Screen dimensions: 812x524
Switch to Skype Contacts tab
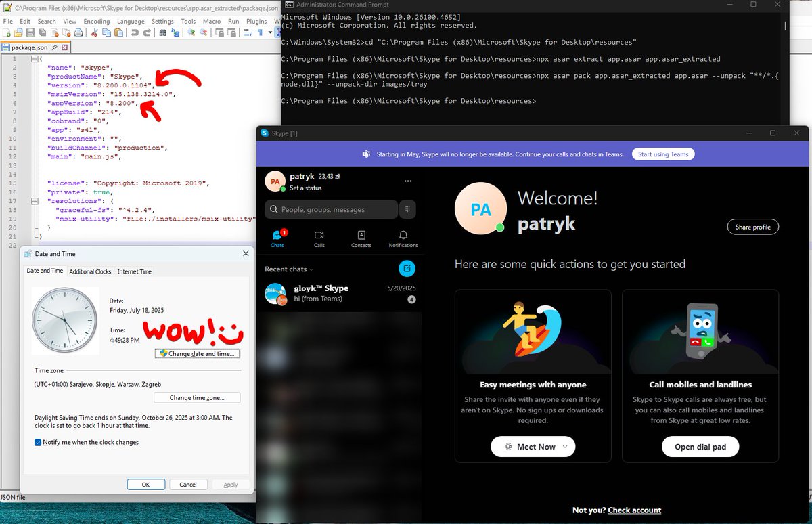(361, 238)
